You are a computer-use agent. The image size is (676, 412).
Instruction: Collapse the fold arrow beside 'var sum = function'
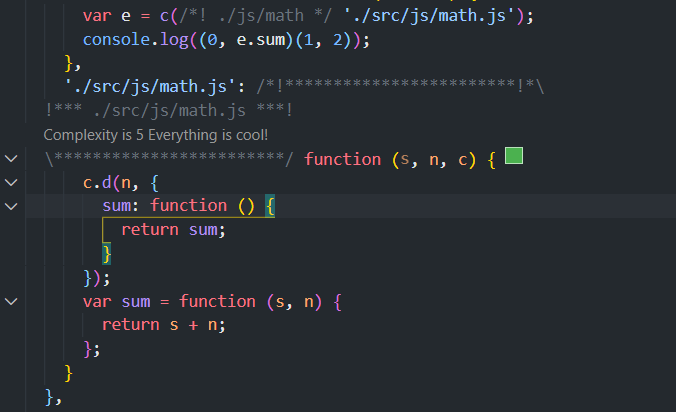point(11,301)
